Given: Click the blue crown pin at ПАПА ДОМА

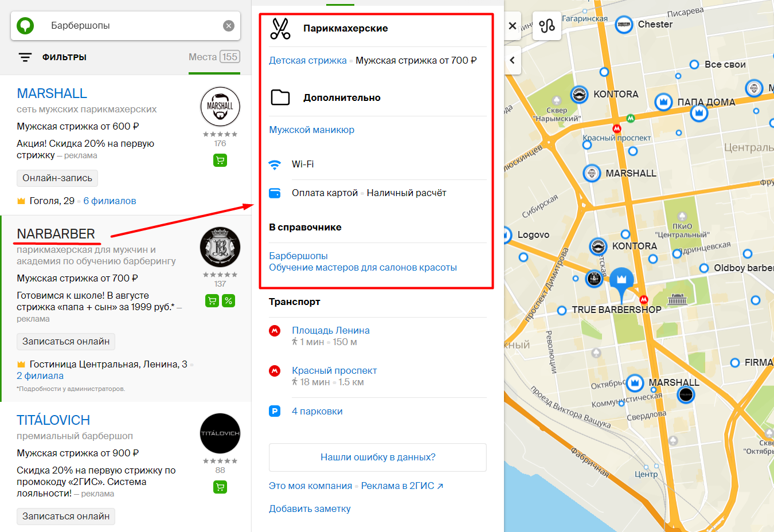Looking at the screenshot, I should coord(663,103).
